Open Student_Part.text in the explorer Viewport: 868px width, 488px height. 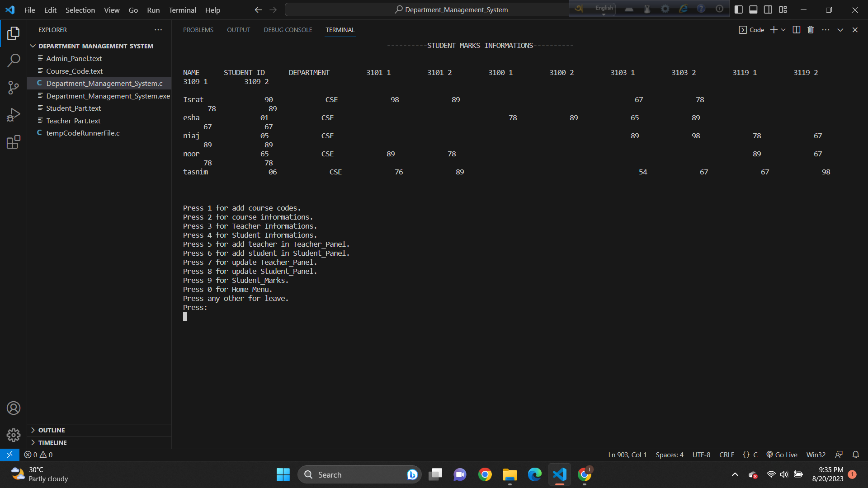click(74, 108)
